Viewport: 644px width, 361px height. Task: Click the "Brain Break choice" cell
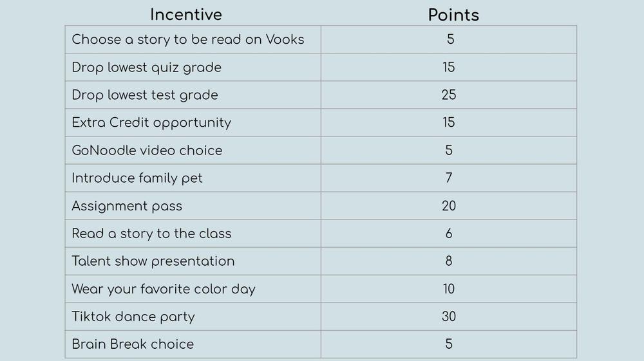pos(133,344)
